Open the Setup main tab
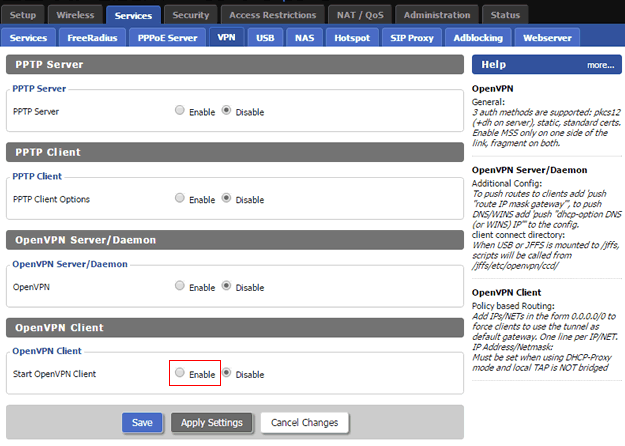Viewport: 625px width, 446px height. click(23, 15)
